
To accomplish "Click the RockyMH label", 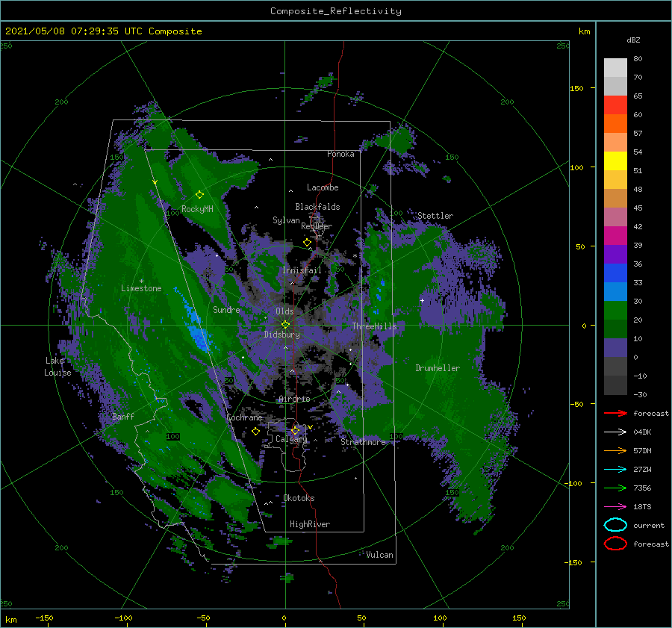I will click(197, 209).
